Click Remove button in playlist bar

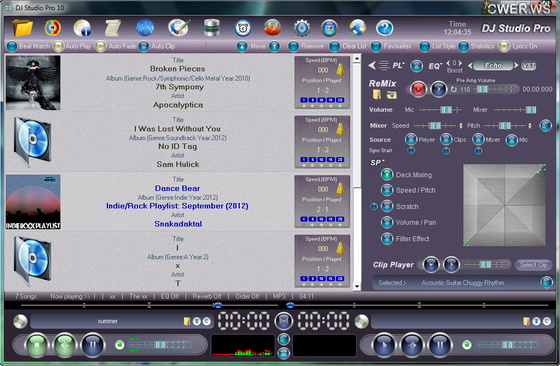point(294,46)
